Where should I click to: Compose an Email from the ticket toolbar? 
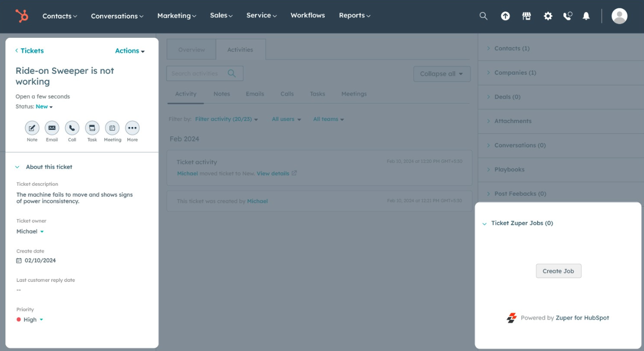52,128
